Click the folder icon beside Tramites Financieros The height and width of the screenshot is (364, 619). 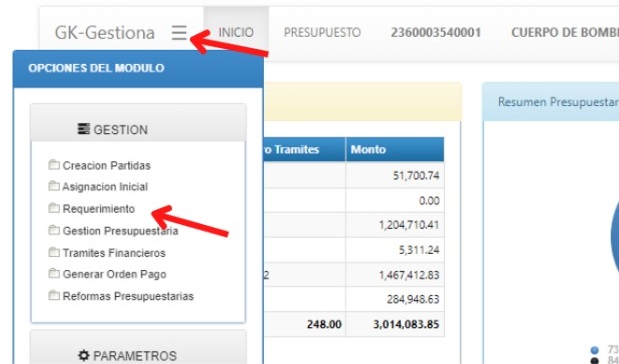54,252
